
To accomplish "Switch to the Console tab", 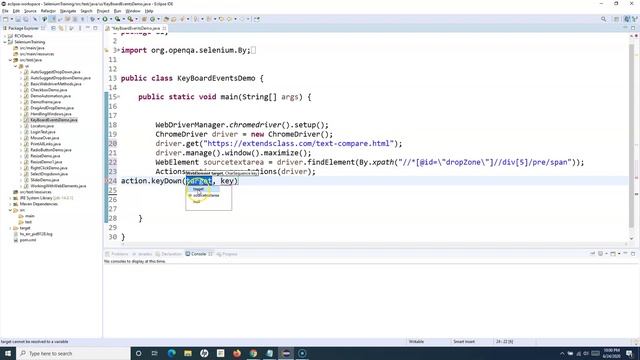I will point(198,254).
